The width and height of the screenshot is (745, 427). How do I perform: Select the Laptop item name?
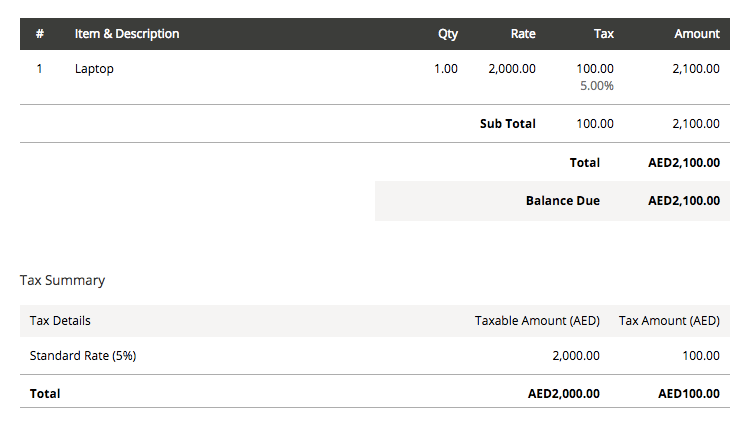click(94, 69)
